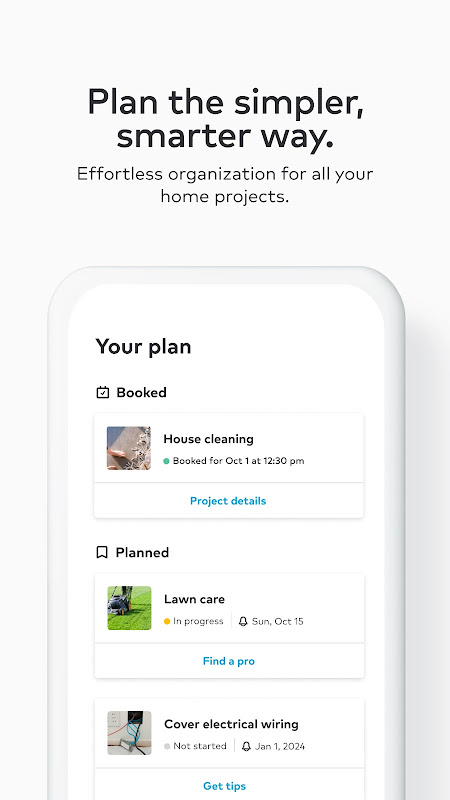The height and width of the screenshot is (800, 450).
Task: Open Project details for House cleaning
Action: [x=228, y=501]
